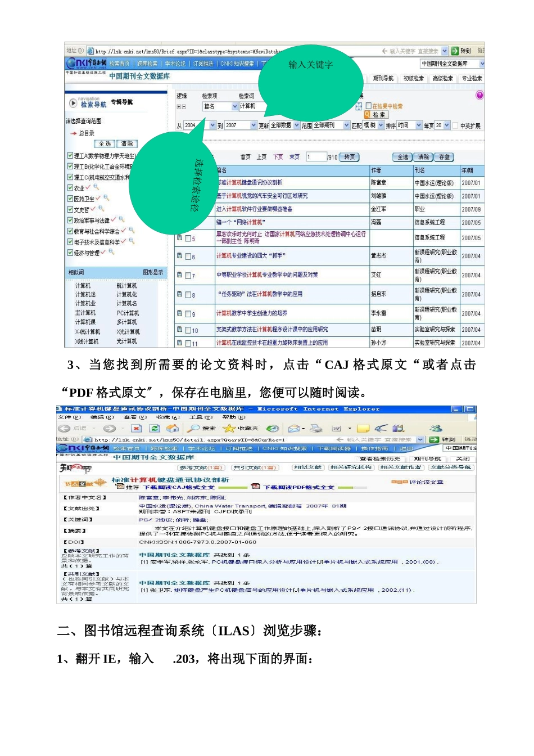
Task: Click the CNKI logo in the upper page
Action: (x=85, y=63)
